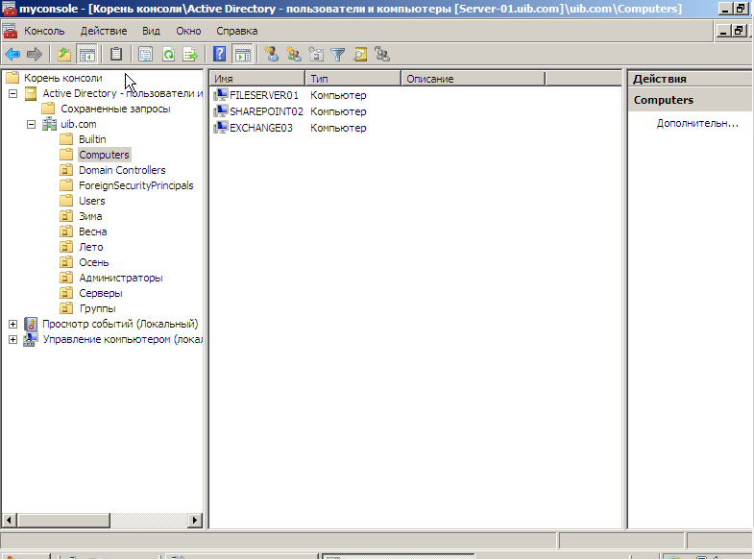Select the Группы organizational unit
This screenshot has width=754, height=560.
tap(98, 308)
